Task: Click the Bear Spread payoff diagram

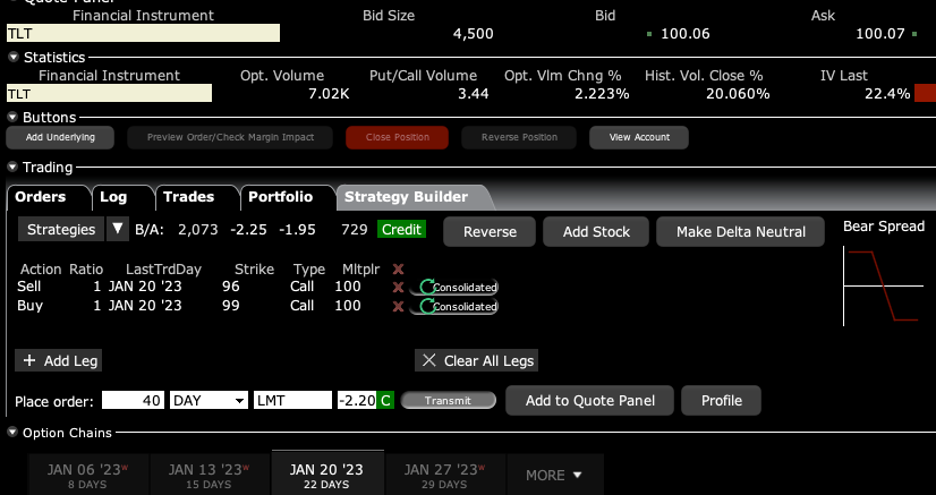Action: tap(883, 286)
